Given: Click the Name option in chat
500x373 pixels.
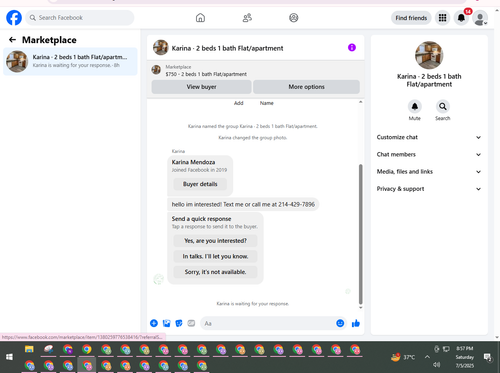Looking at the screenshot, I should [267, 103].
